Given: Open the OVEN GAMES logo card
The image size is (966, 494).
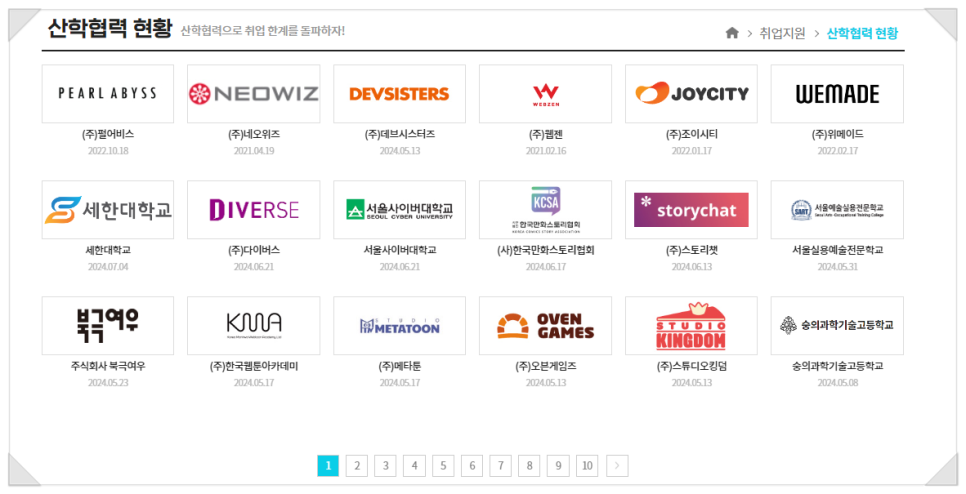Looking at the screenshot, I should pos(545,325).
